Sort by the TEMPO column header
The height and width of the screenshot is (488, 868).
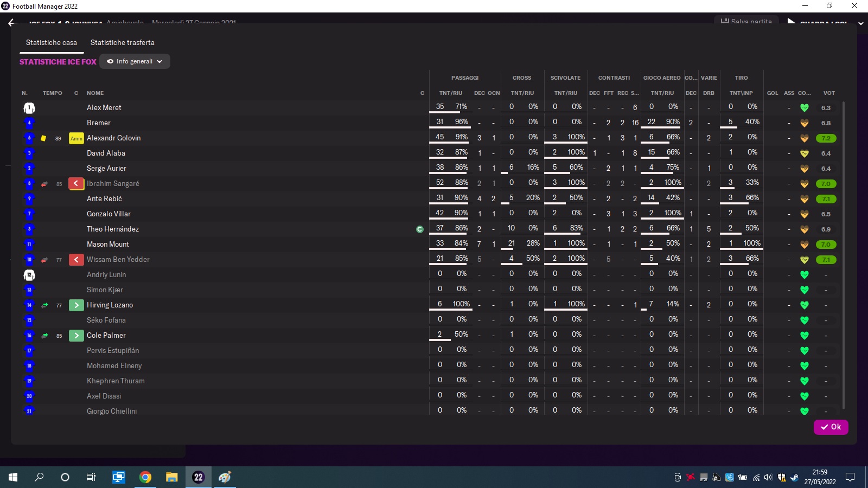coord(53,93)
